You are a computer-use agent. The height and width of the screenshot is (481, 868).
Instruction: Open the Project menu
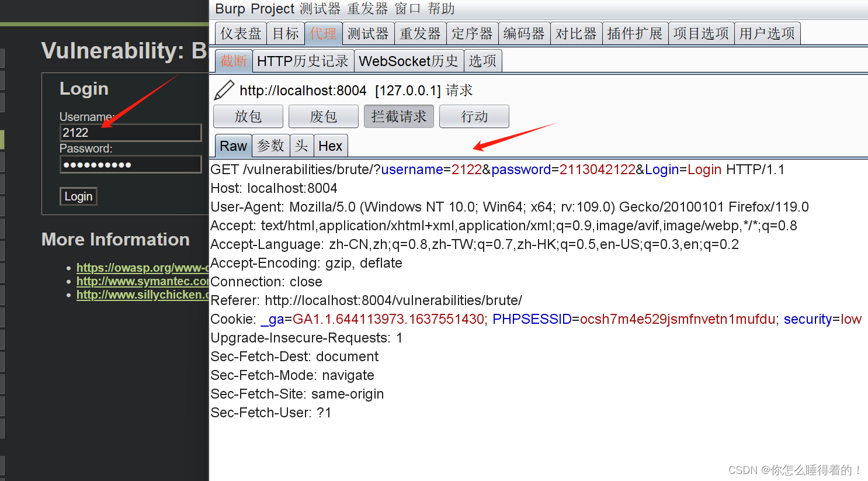click(272, 9)
